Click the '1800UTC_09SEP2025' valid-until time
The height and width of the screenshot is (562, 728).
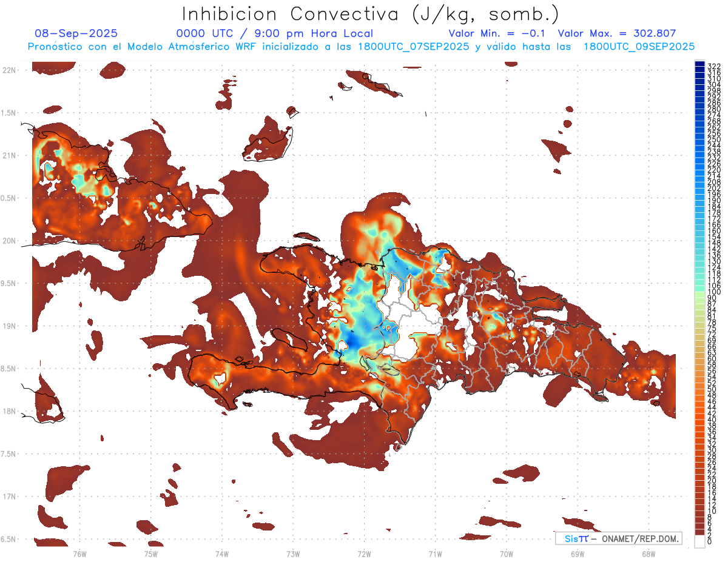(639, 46)
